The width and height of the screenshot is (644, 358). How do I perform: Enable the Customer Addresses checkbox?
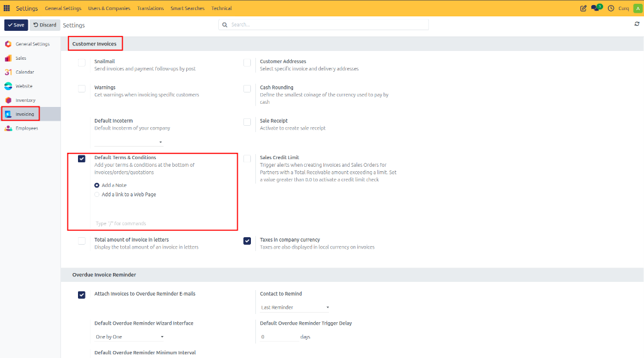point(247,62)
